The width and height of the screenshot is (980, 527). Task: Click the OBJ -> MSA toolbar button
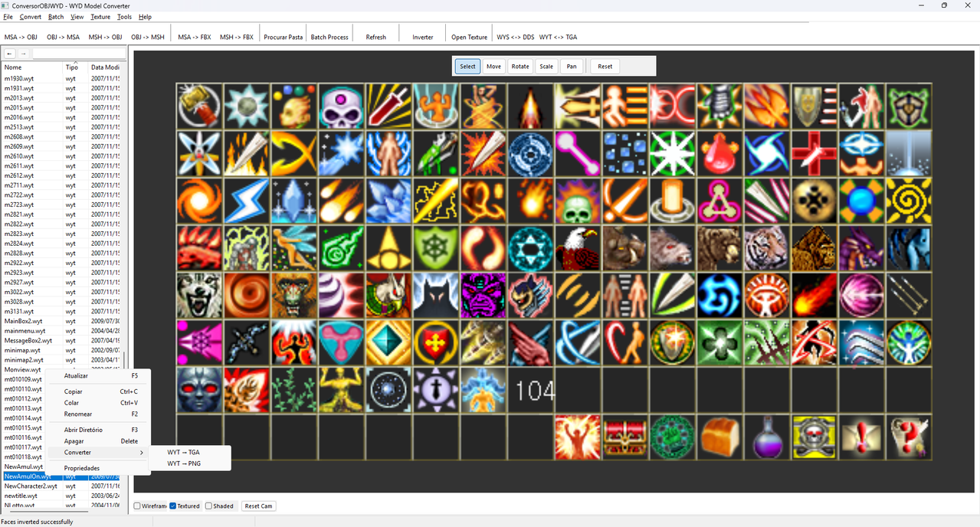[63, 37]
